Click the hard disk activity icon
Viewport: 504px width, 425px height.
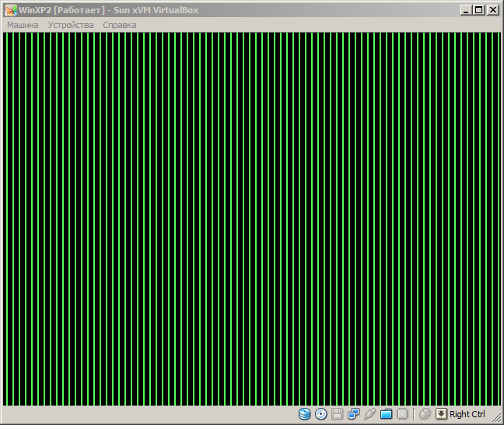coord(304,414)
